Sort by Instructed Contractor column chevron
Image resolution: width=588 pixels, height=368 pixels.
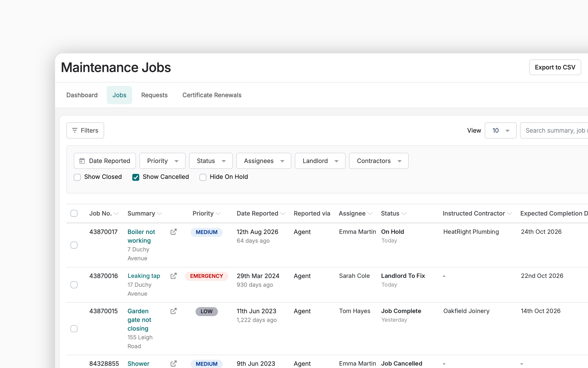510,214
